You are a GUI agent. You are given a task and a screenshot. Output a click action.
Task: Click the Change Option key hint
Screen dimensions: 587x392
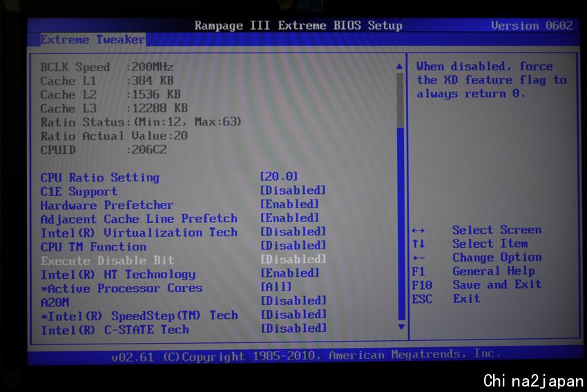point(477,257)
